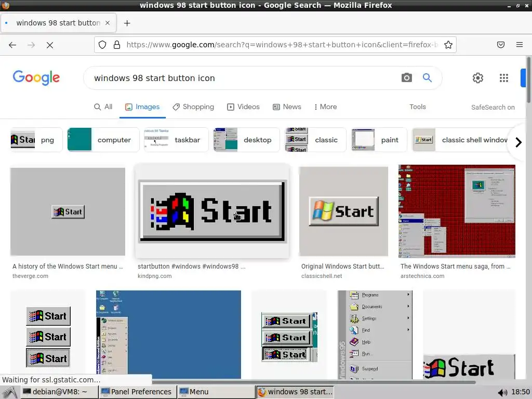Viewport: 532px width, 399px height.
Task: Open a new tab with plus button
Action: click(x=127, y=23)
